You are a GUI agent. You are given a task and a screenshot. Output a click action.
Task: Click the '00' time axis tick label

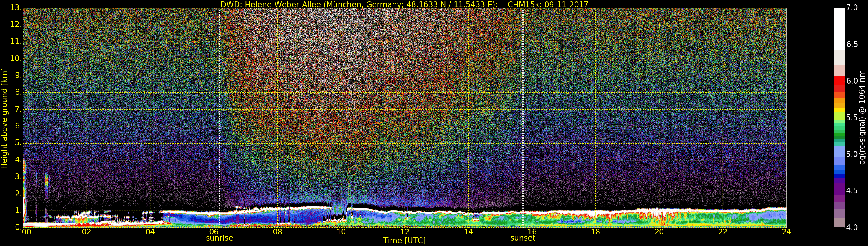[x=27, y=232]
